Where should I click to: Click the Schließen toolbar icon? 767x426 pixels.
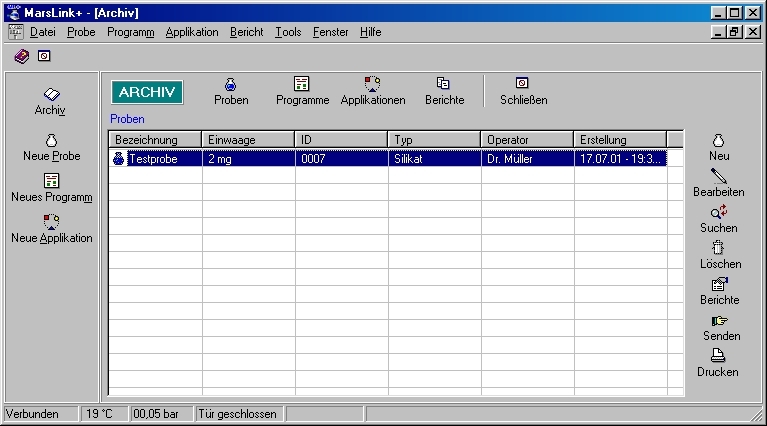pos(522,85)
